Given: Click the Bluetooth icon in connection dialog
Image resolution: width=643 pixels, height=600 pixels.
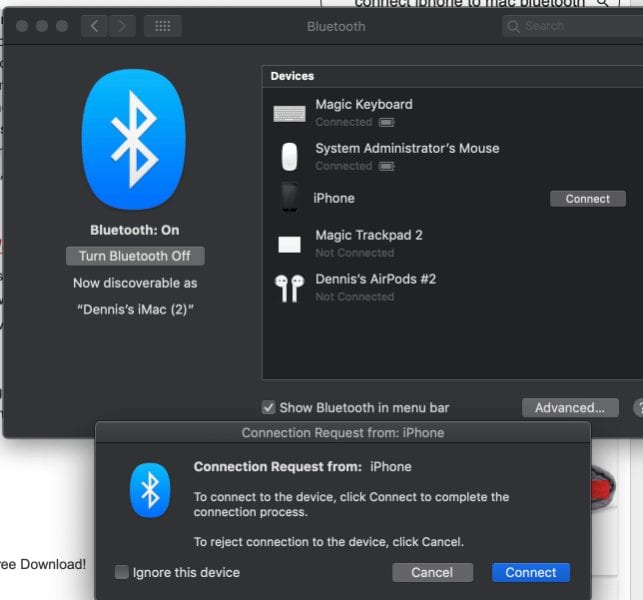Looking at the screenshot, I should (150, 490).
